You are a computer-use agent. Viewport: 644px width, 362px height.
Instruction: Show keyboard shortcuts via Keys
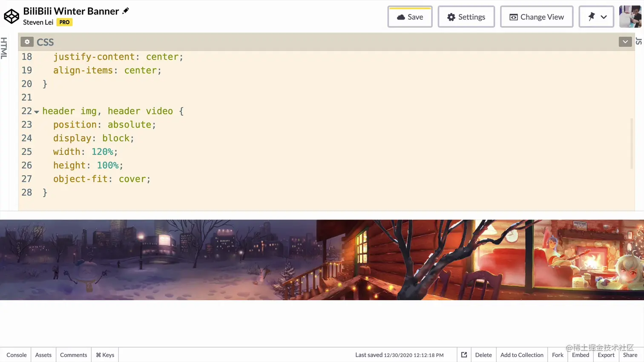coord(105,355)
